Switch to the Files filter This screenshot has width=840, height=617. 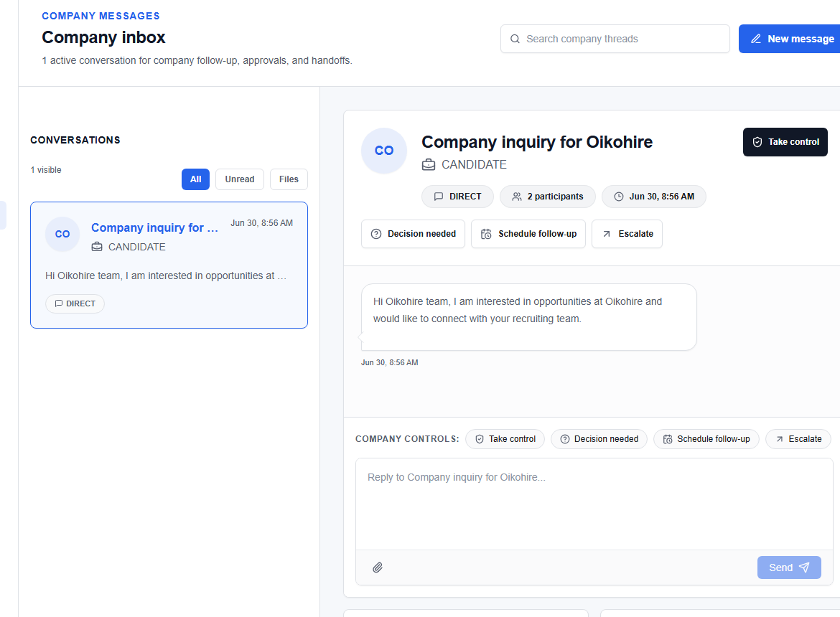point(289,179)
